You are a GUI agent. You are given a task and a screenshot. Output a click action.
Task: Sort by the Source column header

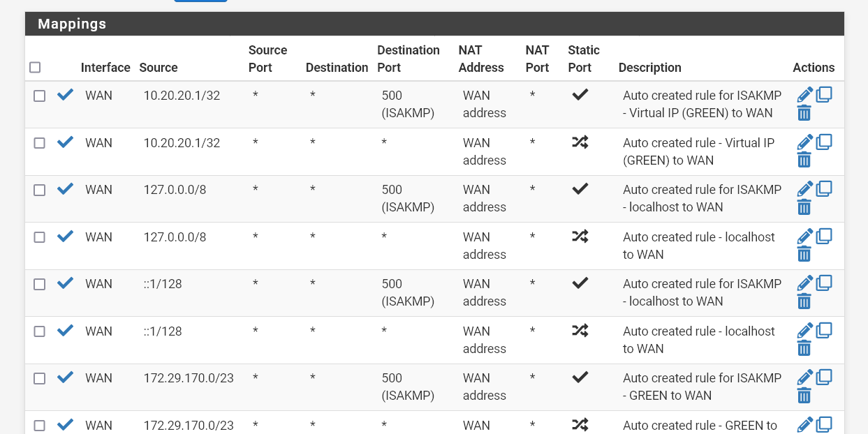159,68
